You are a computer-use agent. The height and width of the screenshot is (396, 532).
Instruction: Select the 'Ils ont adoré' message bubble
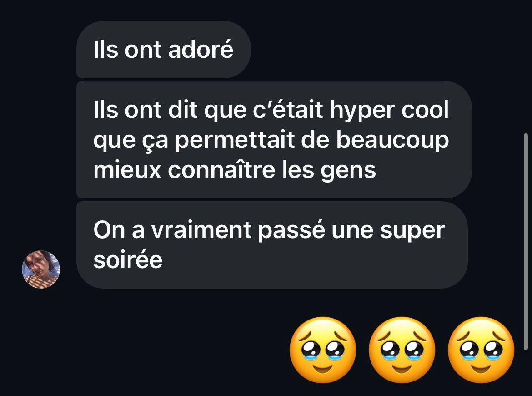pyautogui.click(x=164, y=50)
